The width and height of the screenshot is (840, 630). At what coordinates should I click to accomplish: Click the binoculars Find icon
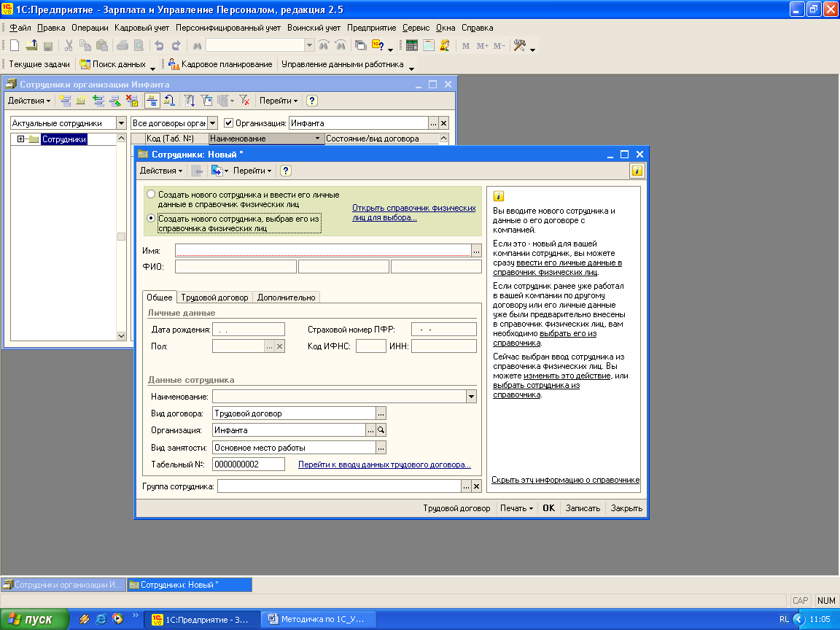click(x=197, y=45)
